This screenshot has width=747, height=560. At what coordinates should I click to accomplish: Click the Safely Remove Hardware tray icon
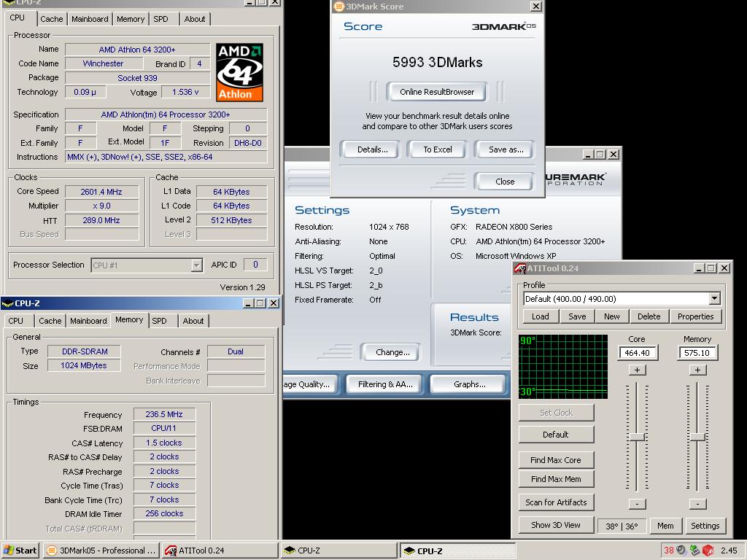point(694,551)
